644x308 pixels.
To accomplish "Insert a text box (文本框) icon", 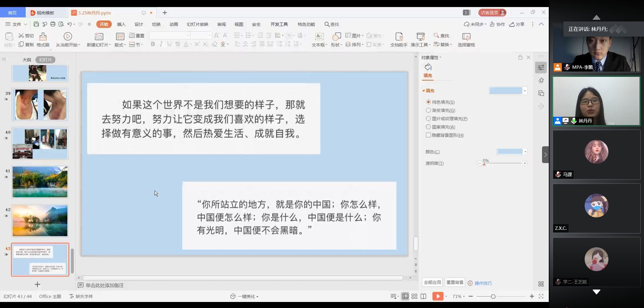I will (319, 36).
